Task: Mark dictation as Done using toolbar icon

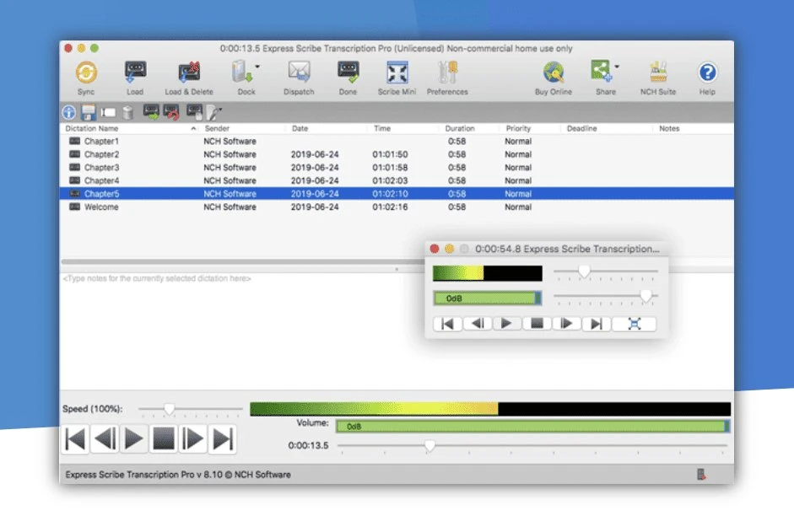Action: (348, 74)
